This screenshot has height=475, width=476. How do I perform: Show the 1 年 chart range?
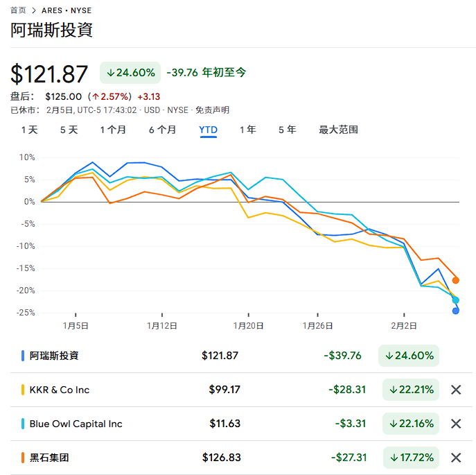pyautogui.click(x=247, y=130)
